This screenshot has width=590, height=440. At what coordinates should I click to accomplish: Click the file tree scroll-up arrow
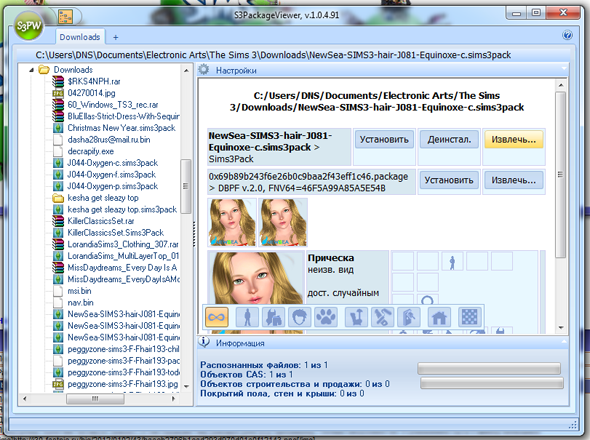(186, 70)
